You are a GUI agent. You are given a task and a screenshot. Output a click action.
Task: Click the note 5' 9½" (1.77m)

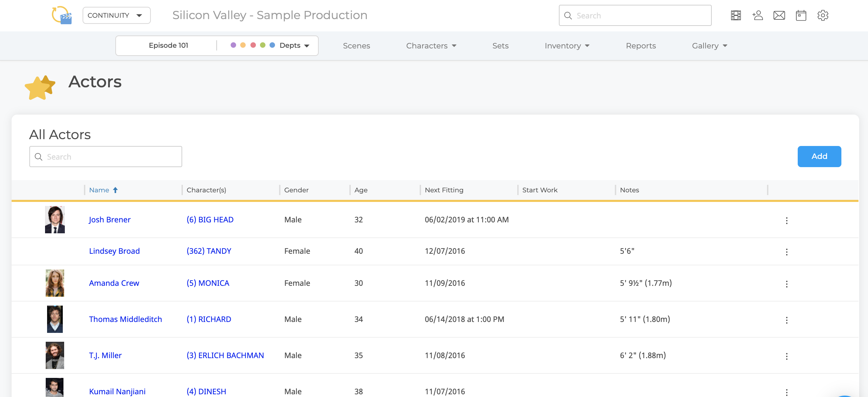pyautogui.click(x=646, y=283)
